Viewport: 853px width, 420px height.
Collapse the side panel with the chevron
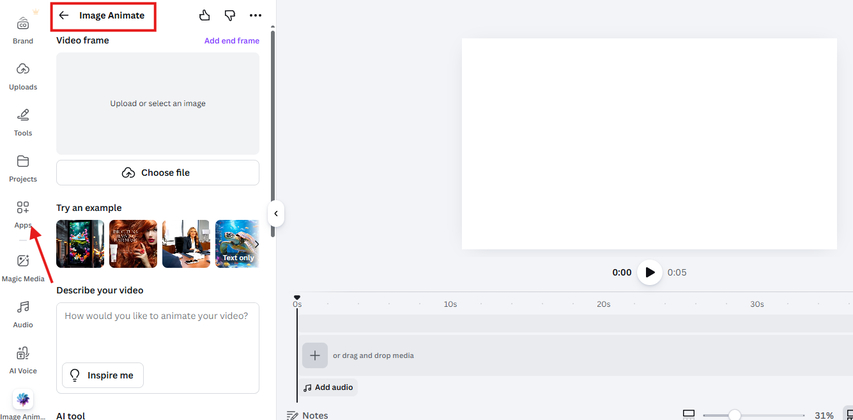(276, 213)
